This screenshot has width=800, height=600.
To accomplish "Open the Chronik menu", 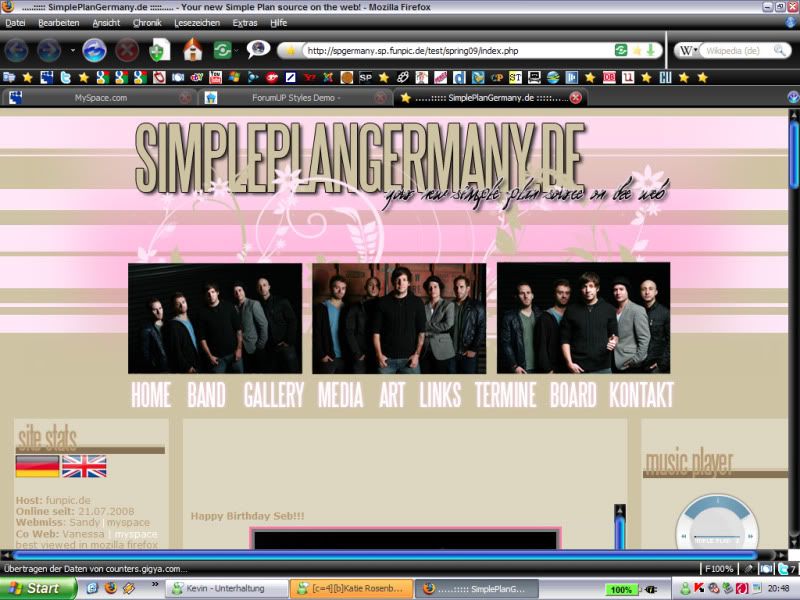I will 147,23.
